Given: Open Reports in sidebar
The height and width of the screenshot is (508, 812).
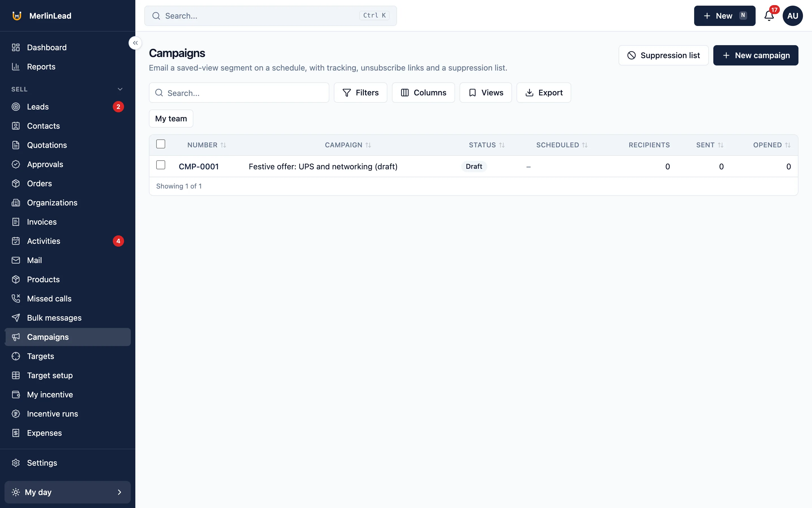Looking at the screenshot, I should pyautogui.click(x=67, y=67).
